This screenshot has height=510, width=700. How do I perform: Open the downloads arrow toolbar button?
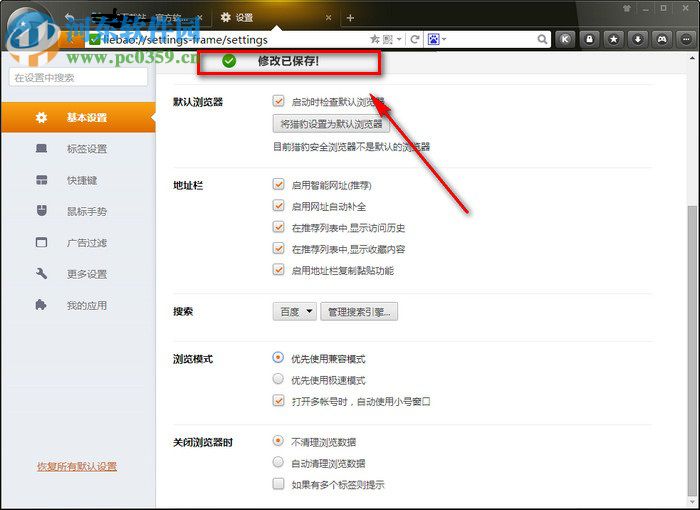[x=638, y=39]
